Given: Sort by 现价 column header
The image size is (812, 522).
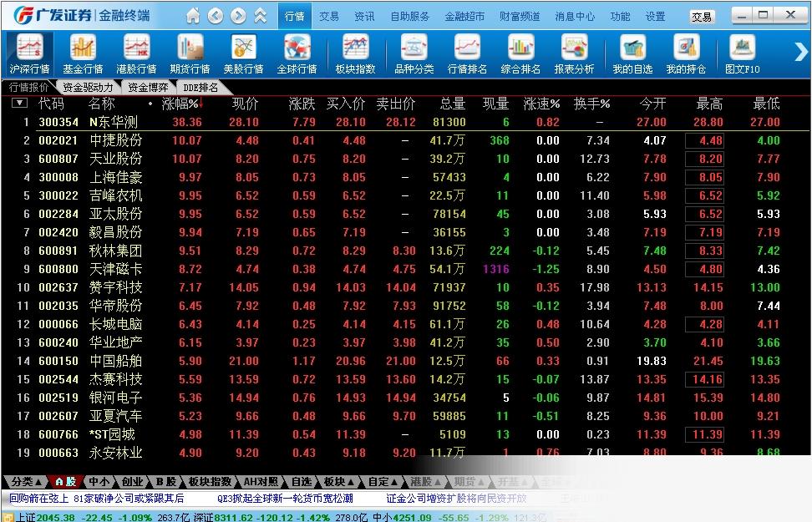Looking at the screenshot, I should pyautogui.click(x=245, y=104).
